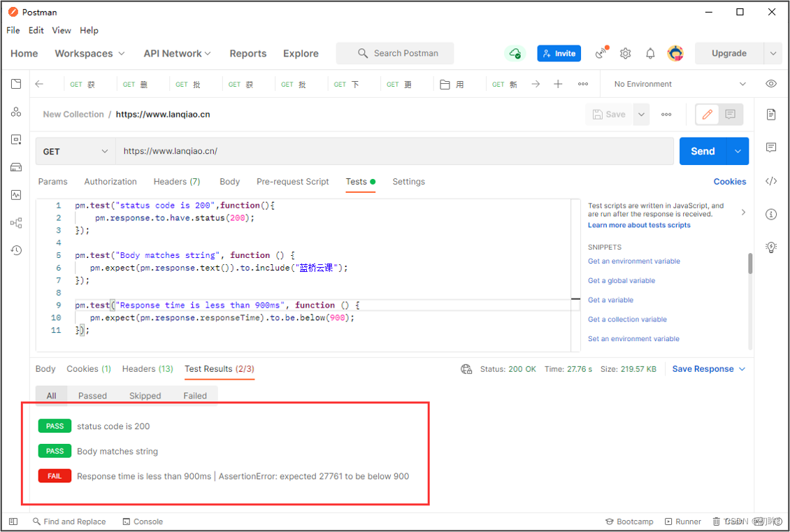Open the notifications bell
This screenshot has width=790, height=532.
(x=650, y=53)
